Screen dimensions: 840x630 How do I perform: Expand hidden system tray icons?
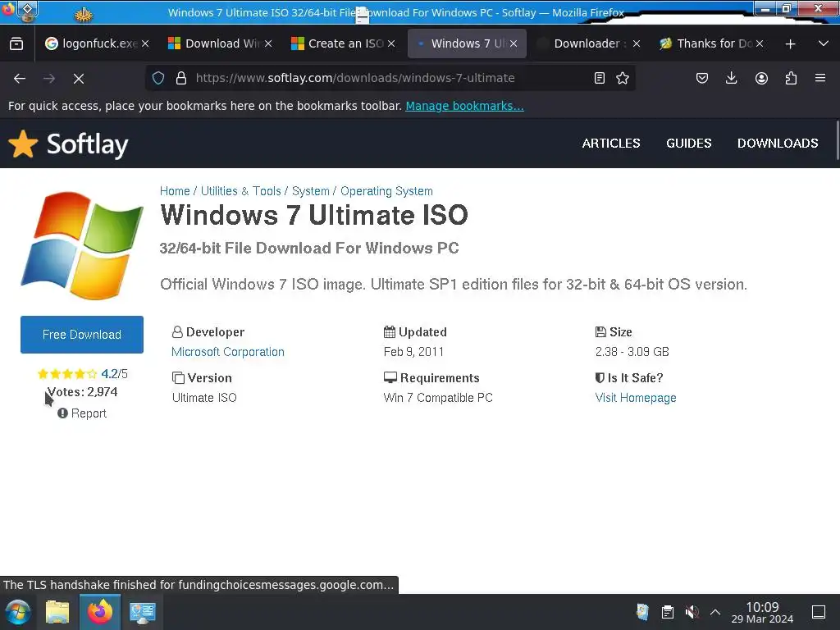[715, 612]
